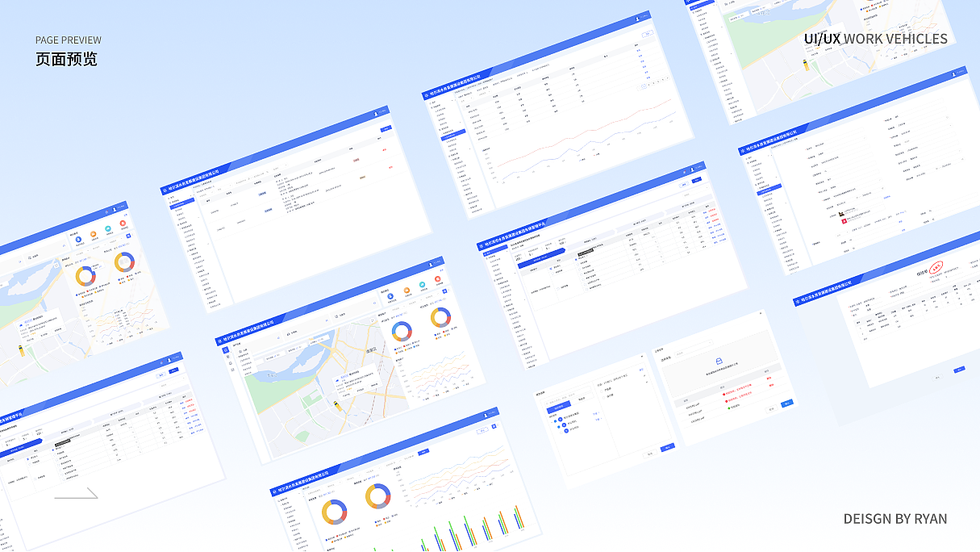Confirm with the blue button in picker dialog
Image resolution: width=980 pixels, height=552 pixels.
click(x=667, y=447)
